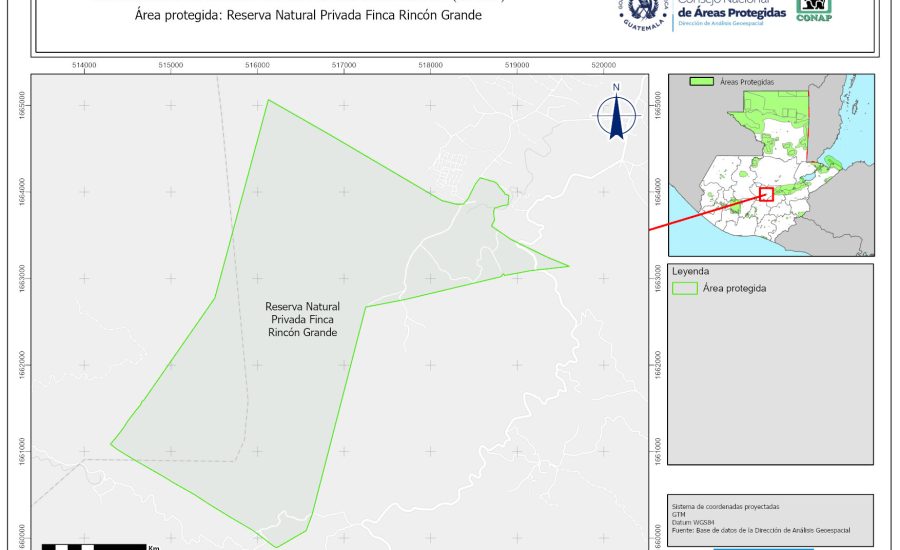
Task: Select the scale bar graphic
Action: point(95,546)
